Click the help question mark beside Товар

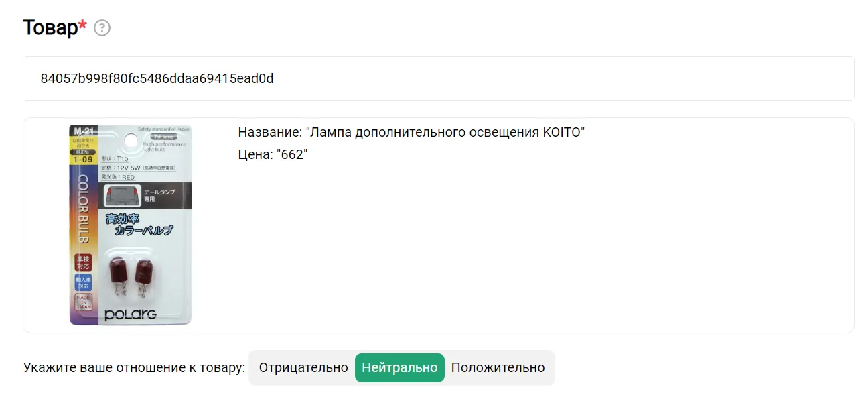(x=102, y=28)
